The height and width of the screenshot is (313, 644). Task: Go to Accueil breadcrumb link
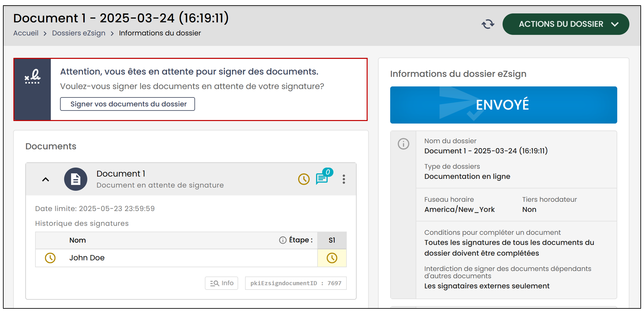[x=26, y=33]
